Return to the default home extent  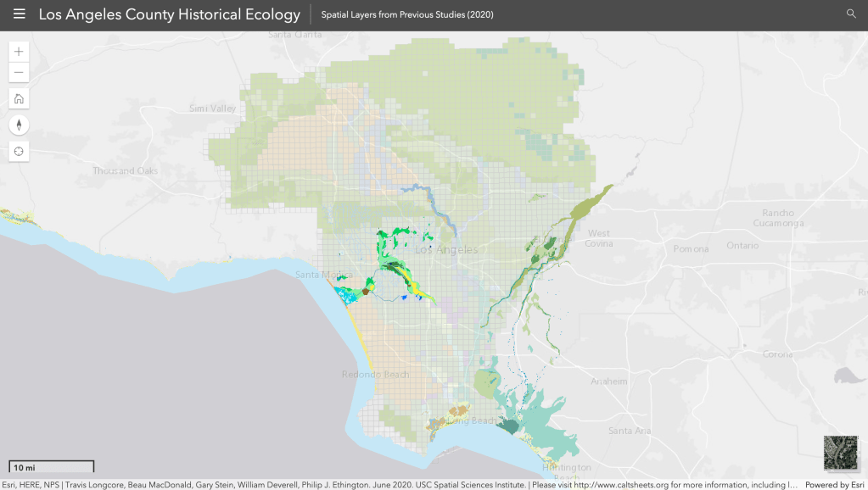(x=19, y=99)
